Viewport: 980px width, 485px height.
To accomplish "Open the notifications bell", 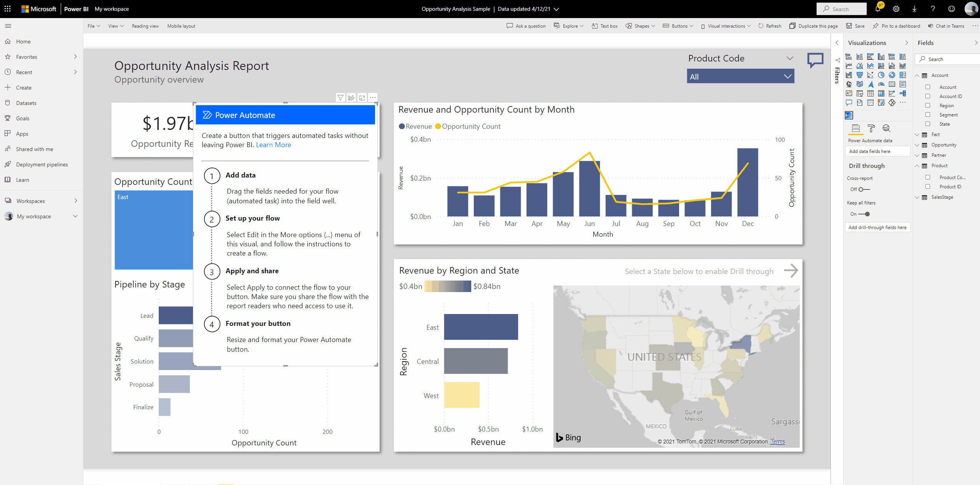I will tap(878, 9).
